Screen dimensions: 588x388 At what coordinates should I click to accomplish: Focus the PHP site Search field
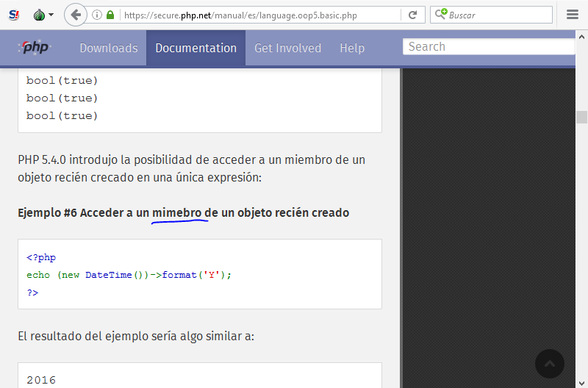(489, 47)
